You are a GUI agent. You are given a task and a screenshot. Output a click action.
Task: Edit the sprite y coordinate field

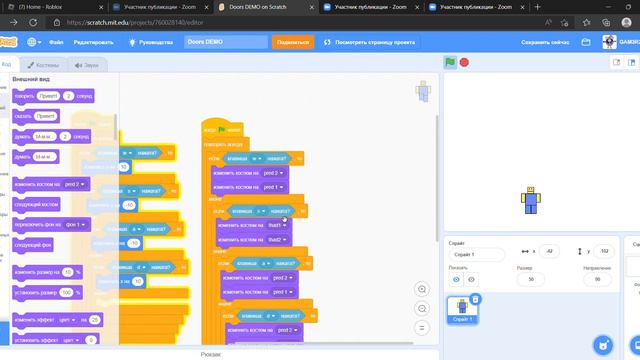click(x=604, y=251)
